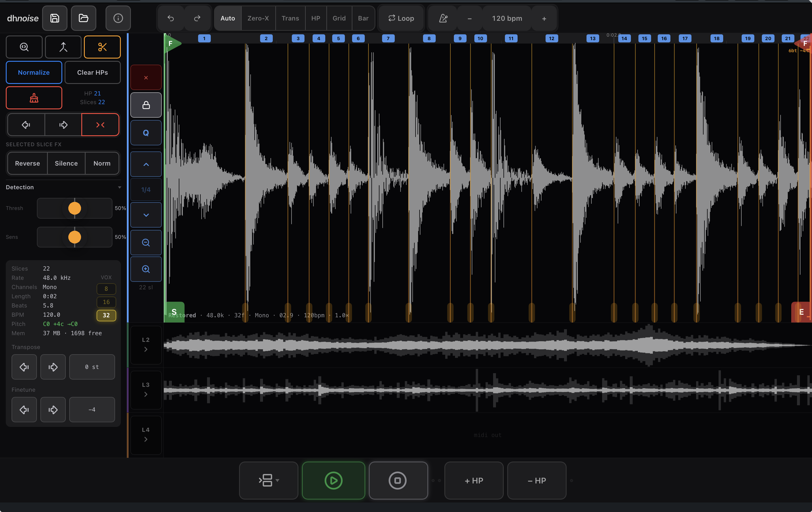Select the Auto mode tab
The width and height of the screenshot is (812, 512).
pos(228,18)
